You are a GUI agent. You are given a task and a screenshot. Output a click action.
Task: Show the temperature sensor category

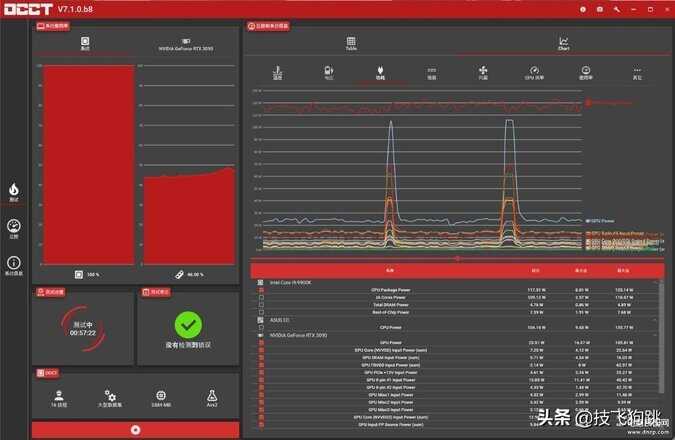(278, 72)
